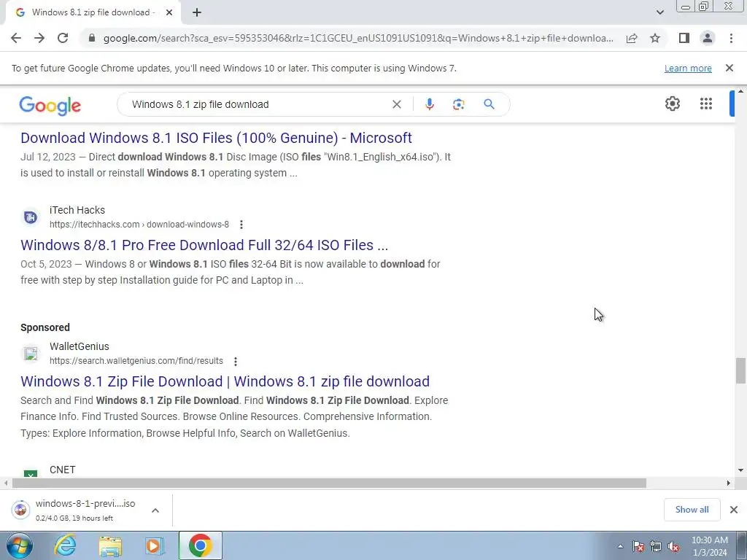Click the CNET result site name
The width and height of the screenshot is (747, 560).
click(63, 470)
